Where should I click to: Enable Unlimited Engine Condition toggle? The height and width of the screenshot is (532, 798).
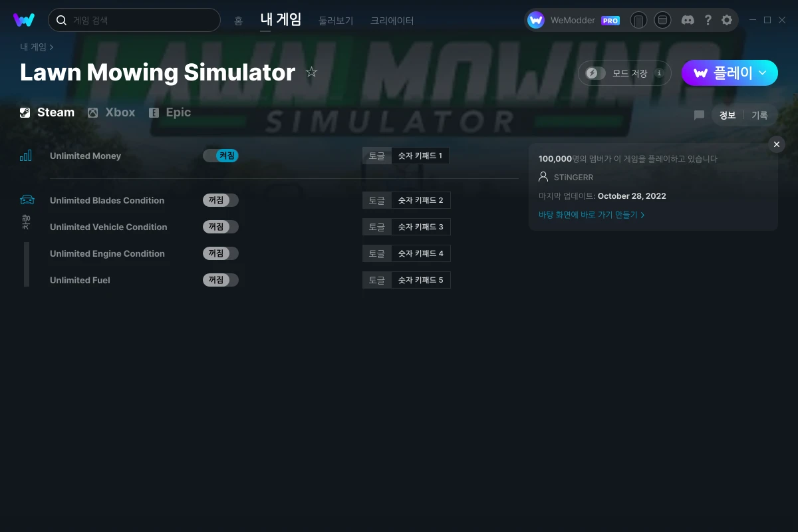click(220, 253)
